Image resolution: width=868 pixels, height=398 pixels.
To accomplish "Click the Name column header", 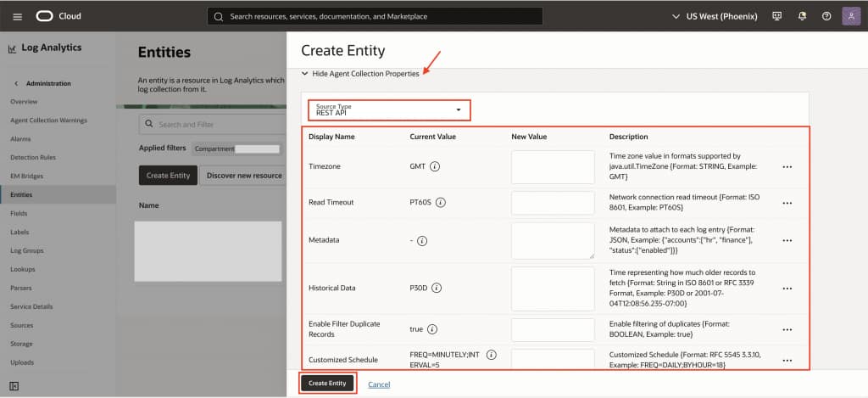I will pyautogui.click(x=149, y=205).
